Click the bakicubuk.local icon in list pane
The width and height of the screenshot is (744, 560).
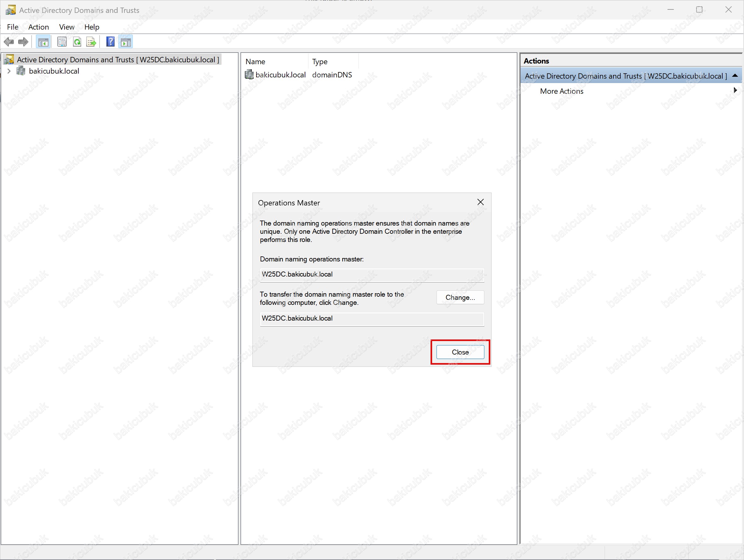[x=249, y=74]
